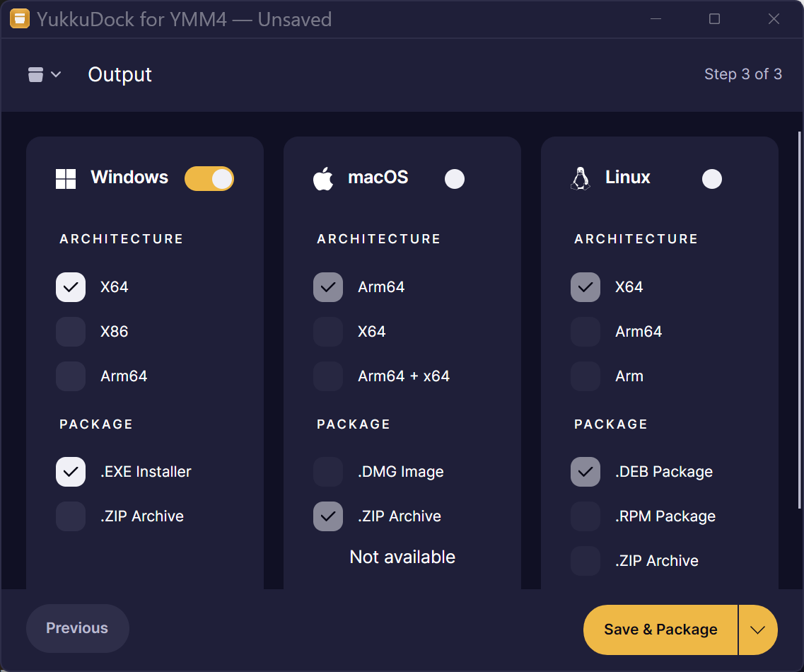Check the Windows X86 architecture box
804x672 pixels.
click(x=71, y=332)
